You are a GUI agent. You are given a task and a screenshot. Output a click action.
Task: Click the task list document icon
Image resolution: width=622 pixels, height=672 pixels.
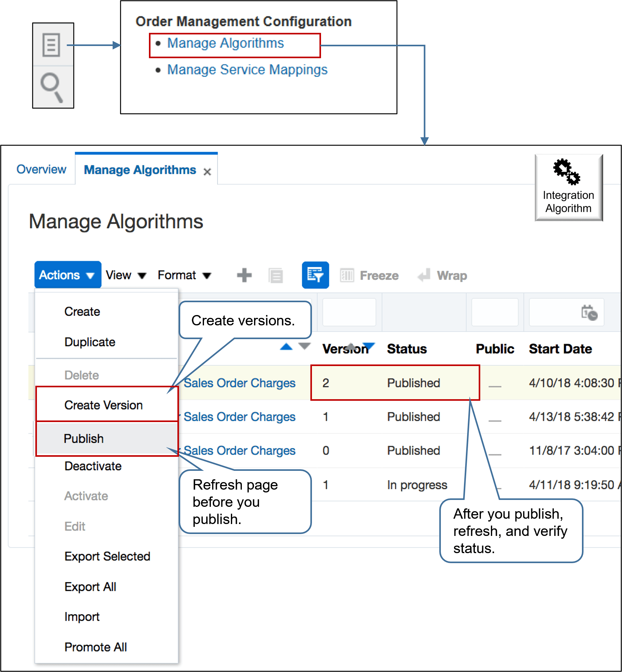(51, 45)
